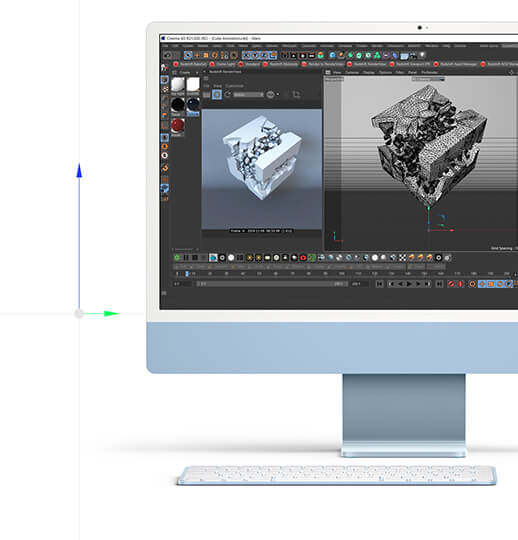This screenshot has height=540, width=518.
Task: Click viewport navigation icon at top right
Action: pyautogui.click(x=511, y=72)
